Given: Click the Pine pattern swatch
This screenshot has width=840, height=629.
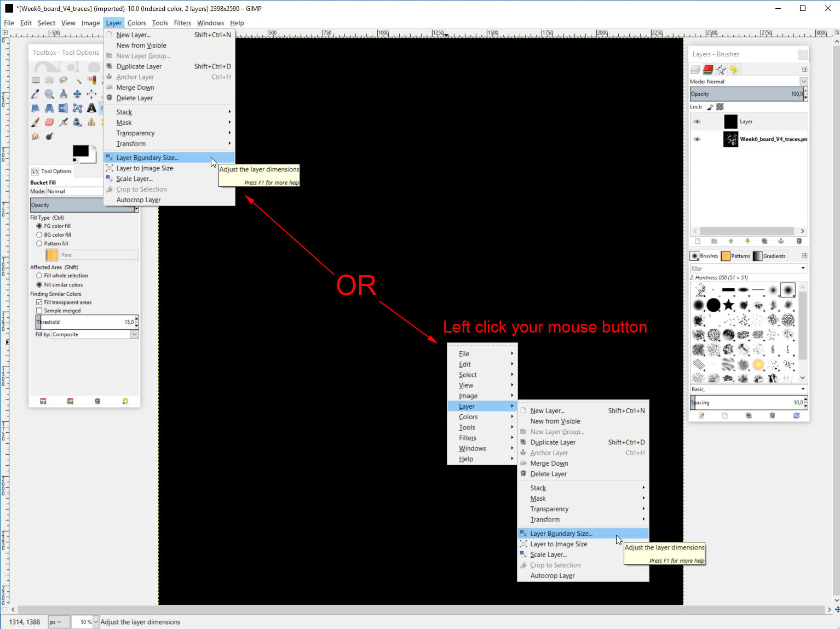Looking at the screenshot, I should click(51, 255).
